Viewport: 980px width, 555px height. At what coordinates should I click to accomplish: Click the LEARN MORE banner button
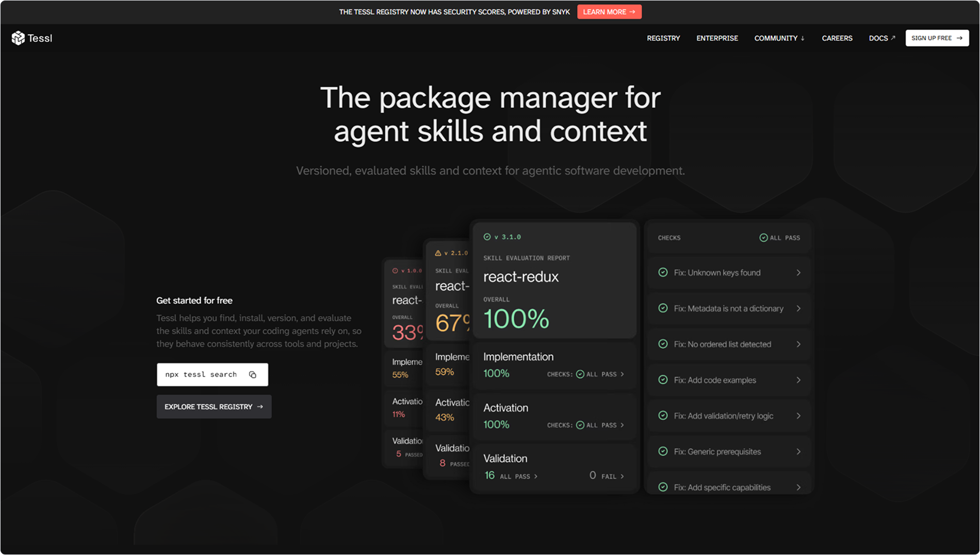pos(609,11)
